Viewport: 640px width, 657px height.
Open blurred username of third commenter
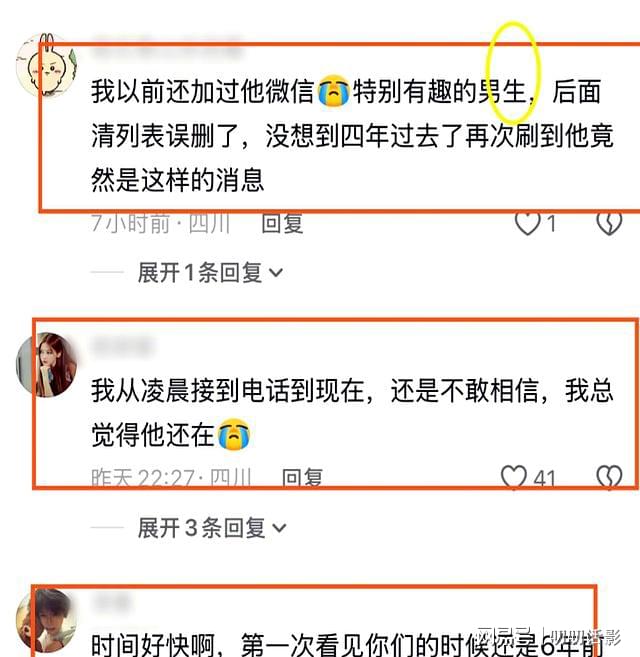click(111, 603)
